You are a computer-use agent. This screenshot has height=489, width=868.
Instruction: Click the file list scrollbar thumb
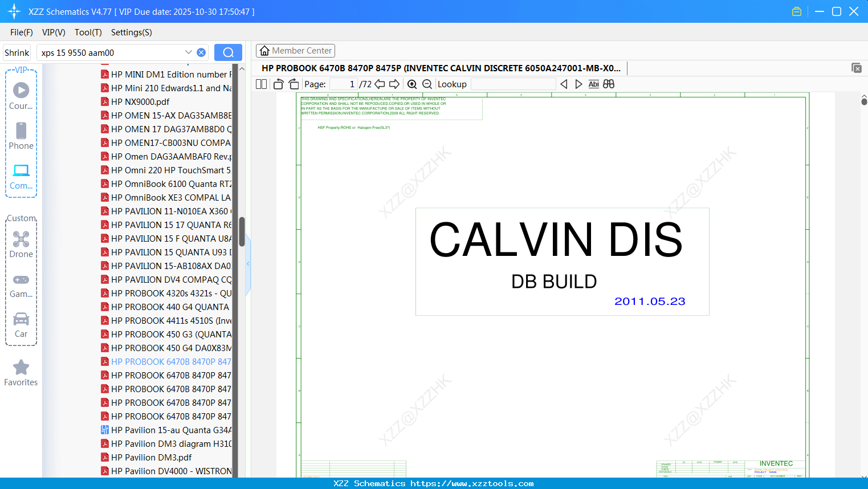[242, 231]
